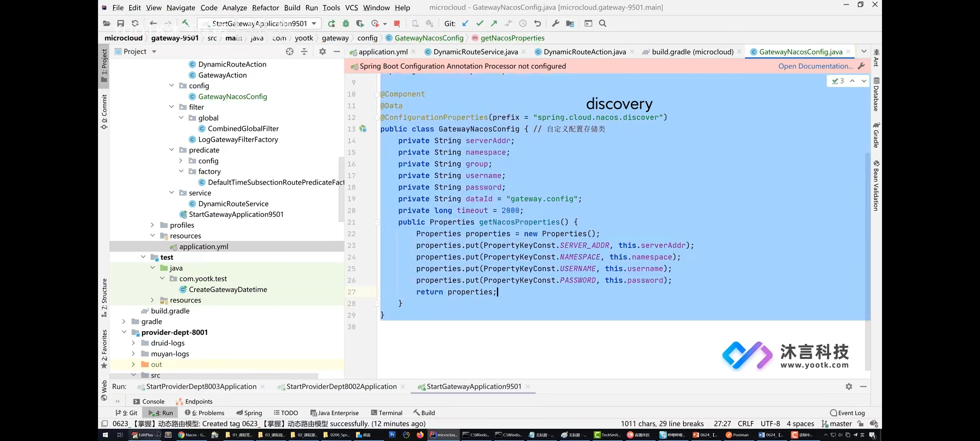
Task: Go to next highlighted problem arrow
Action: pos(864,81)
